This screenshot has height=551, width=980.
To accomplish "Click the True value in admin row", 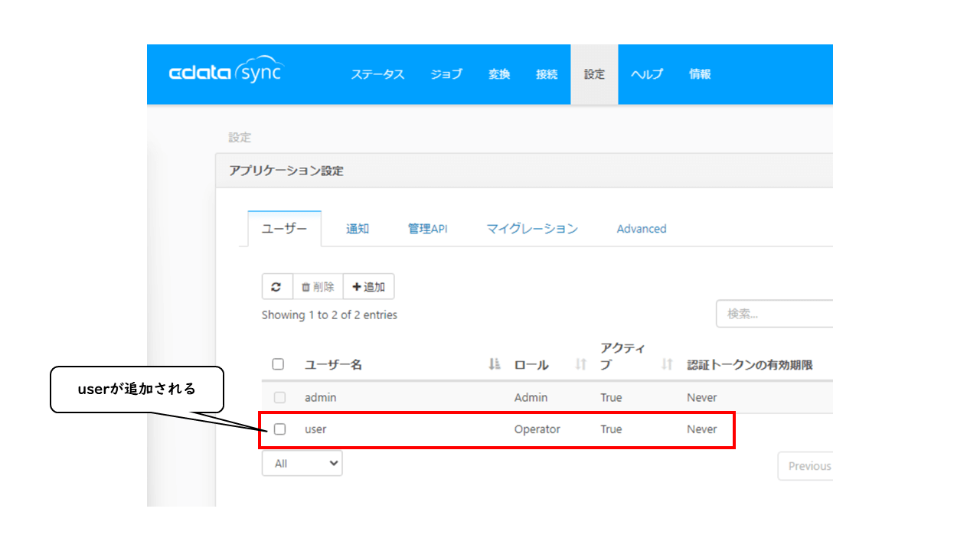I will (611, 397).
